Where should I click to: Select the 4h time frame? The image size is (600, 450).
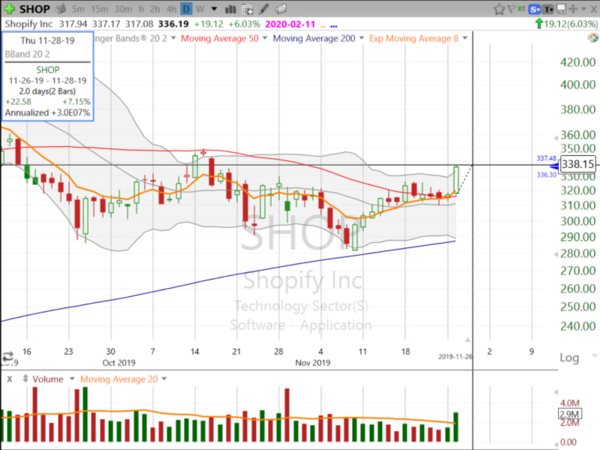pos(171,9)
